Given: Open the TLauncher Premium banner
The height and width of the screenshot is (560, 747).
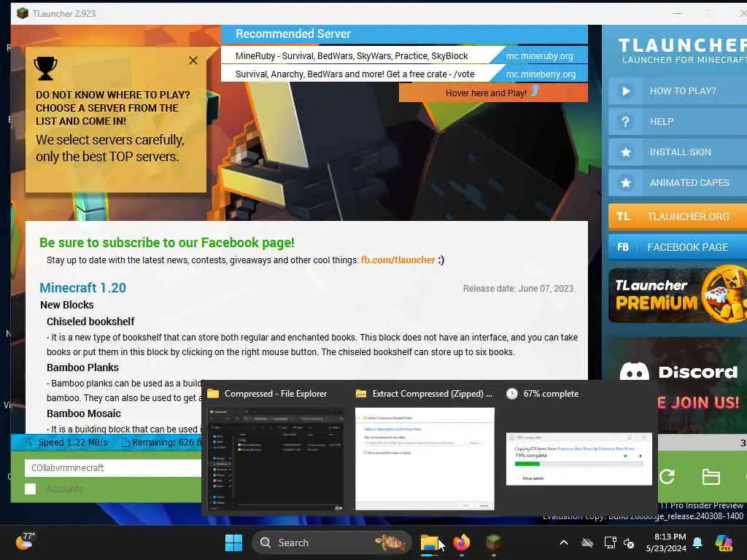Looking at the screenshot, I should (x=678, y=295).
